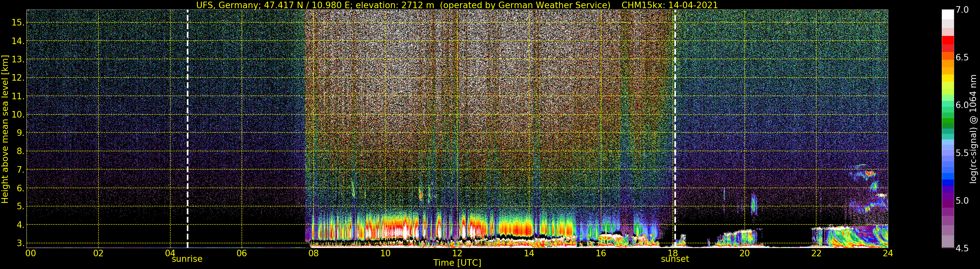Click the 00 tick on the time axis
The width and height of the screenshot is (980, 269).
[x=30, y=253]
